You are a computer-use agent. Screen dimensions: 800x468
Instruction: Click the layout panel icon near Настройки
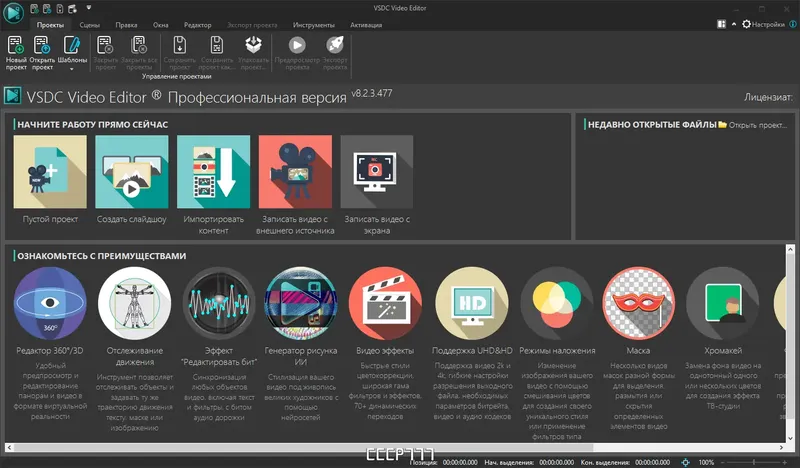point(721,24)
